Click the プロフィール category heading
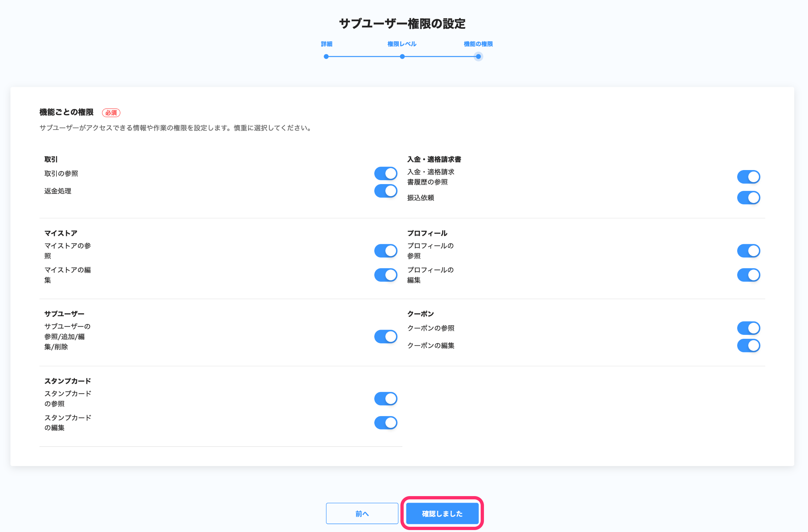The width and height of the screenshot is (808, 532). tap(427, 233)
